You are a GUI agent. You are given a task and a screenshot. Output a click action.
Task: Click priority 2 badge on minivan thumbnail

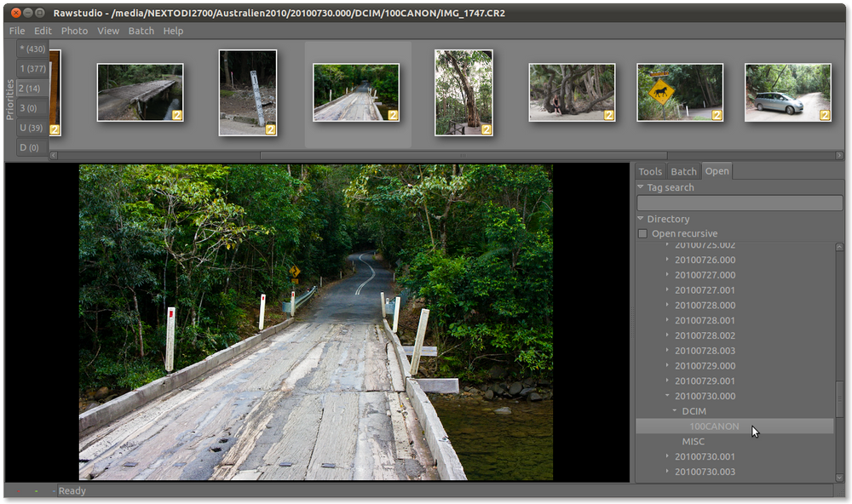[825, 115]
